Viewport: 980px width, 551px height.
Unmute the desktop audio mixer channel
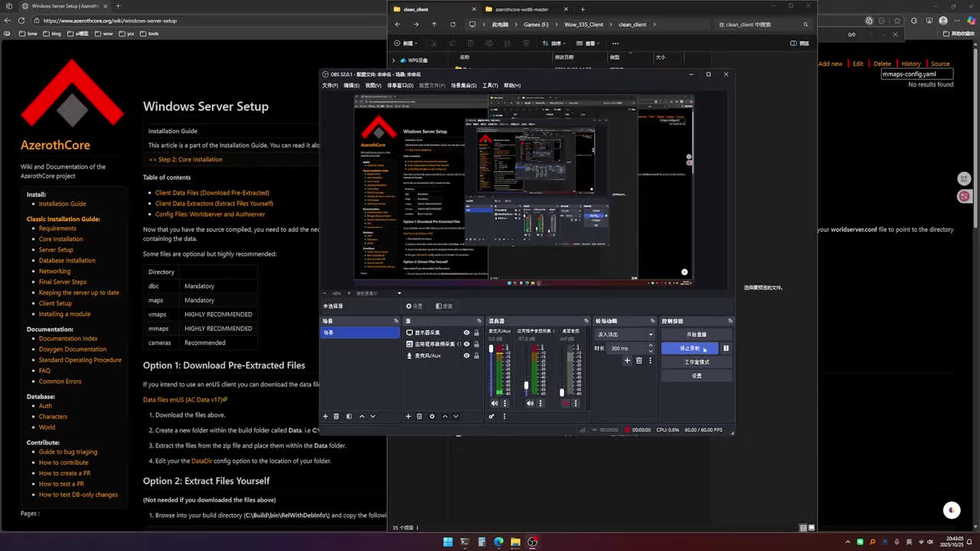pos(565,403)
